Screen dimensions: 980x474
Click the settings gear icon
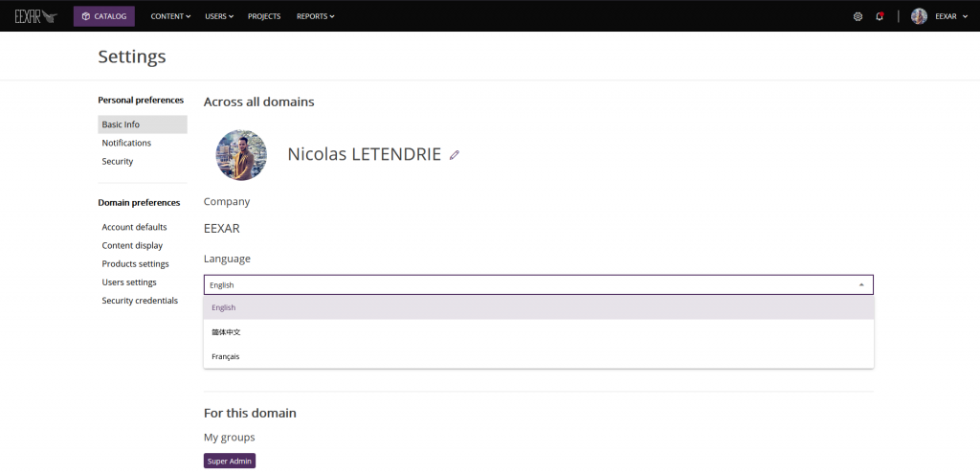pyautogui.click(x=857, y=17)
